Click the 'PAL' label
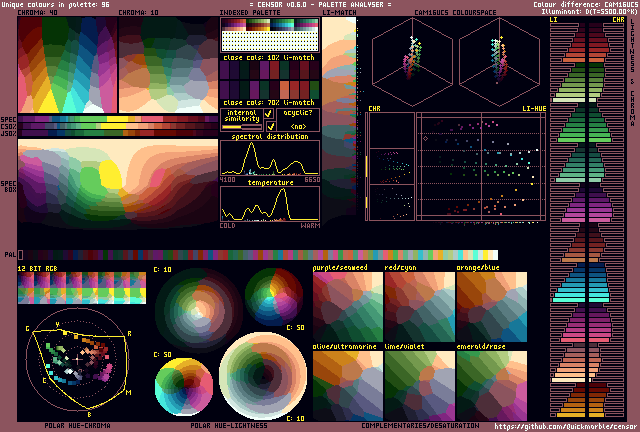Image resolution: width=640 pixels, height=432 pixels. tap(11, 255)
